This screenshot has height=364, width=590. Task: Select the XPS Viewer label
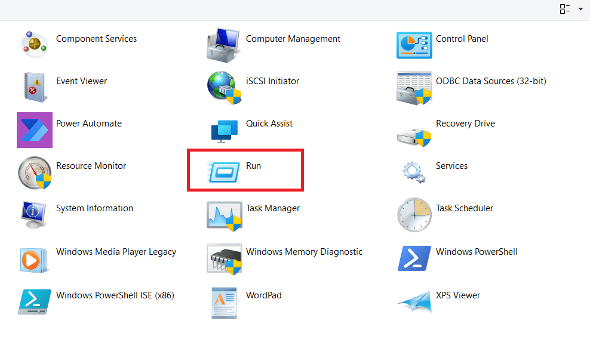click(x=458, y=295)
